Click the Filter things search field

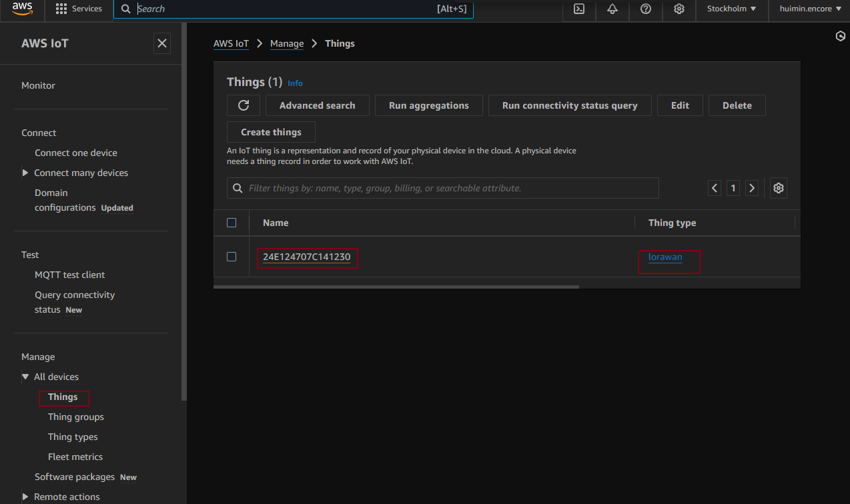pyautogui.click(x=443, y=188)
